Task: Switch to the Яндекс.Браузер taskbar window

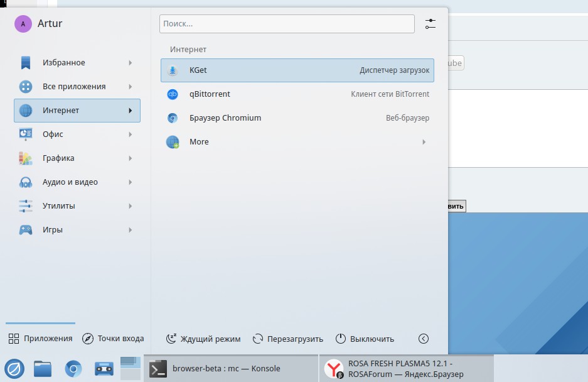Action: pyautogui.click(x=407, y=368)
